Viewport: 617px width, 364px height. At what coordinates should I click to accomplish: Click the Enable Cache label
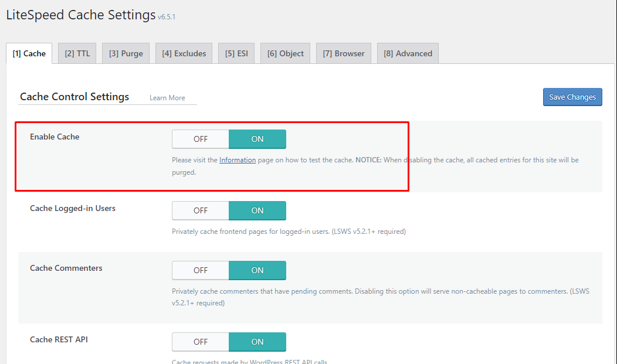click(55, 137)
